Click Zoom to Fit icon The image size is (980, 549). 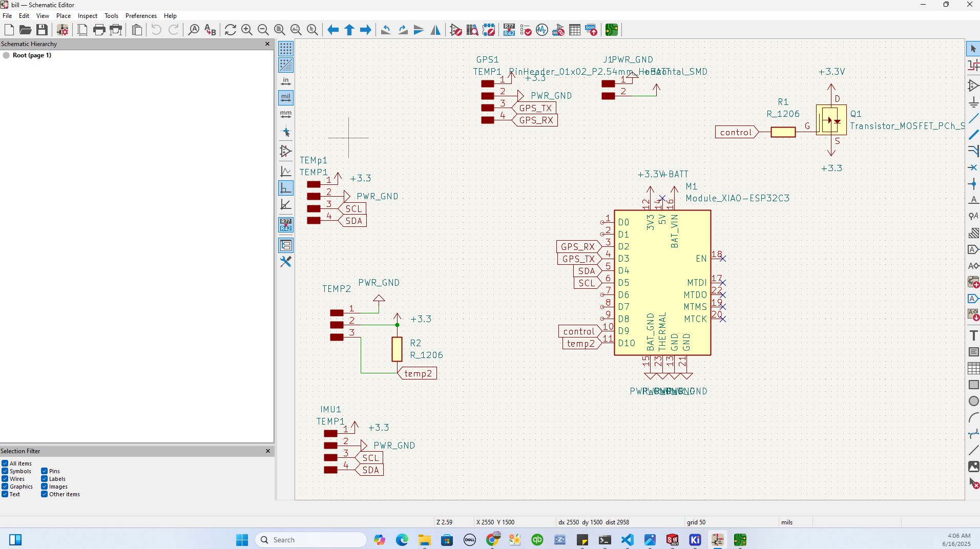coord(280,30)
